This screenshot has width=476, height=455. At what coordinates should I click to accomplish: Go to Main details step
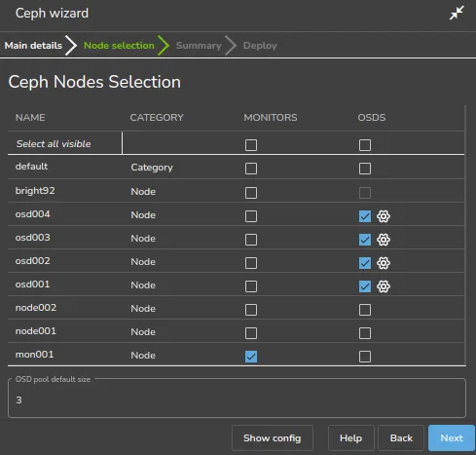33,46
